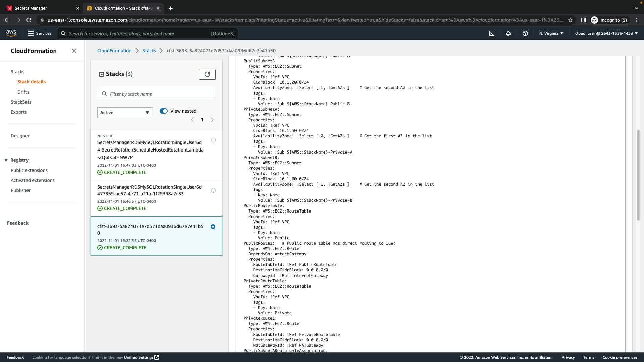The width and height of the screenshot is (644, 362).
Task: Select the SecretsManagerRDSMySQLRotationSingleUser6d477359 stack radio
Action: (213, 190)
